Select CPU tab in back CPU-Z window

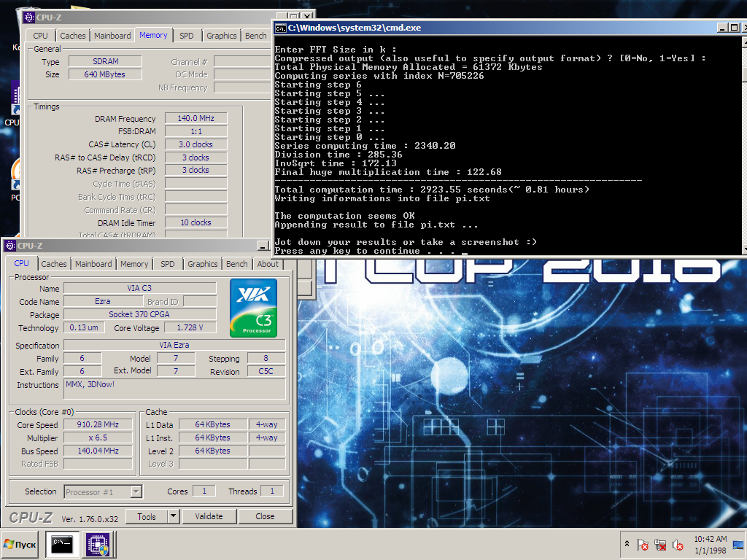pos(41,36)
